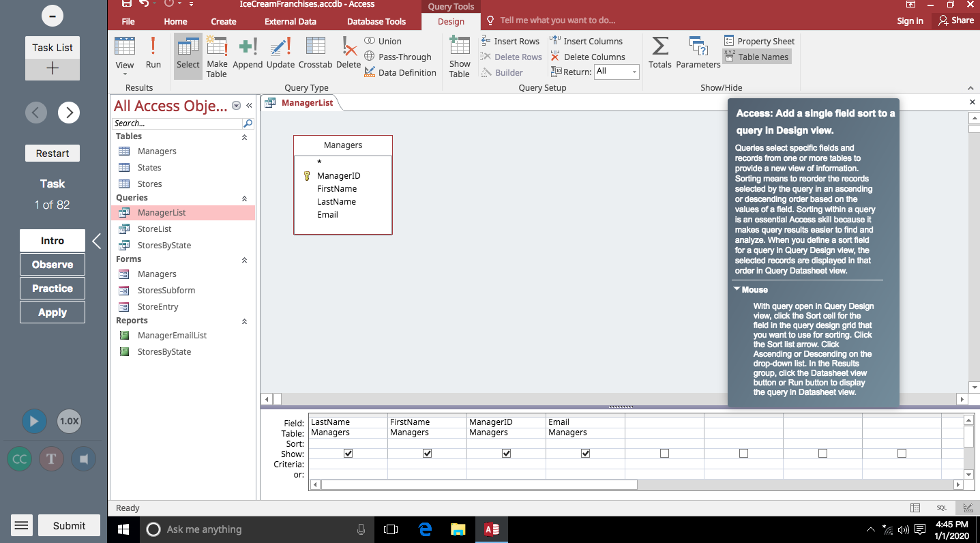Open the Stores table
980x543 pixels.
149,184
